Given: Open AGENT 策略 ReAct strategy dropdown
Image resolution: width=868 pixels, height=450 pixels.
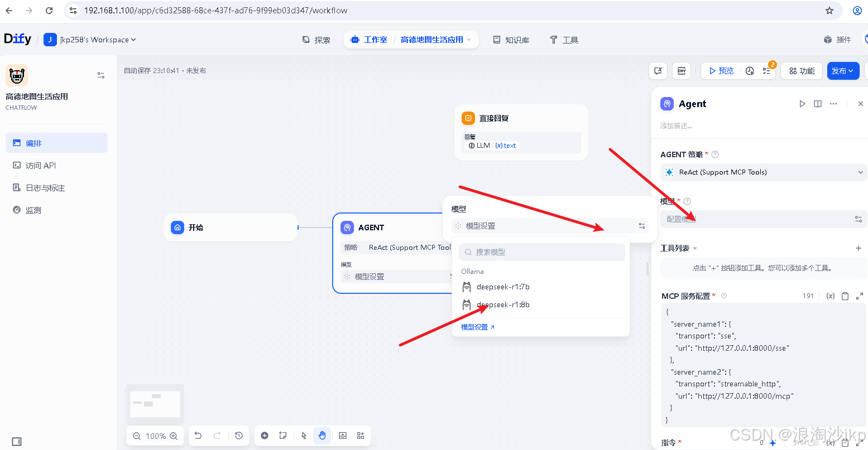Looking at the screenshot, I should 764,172.
